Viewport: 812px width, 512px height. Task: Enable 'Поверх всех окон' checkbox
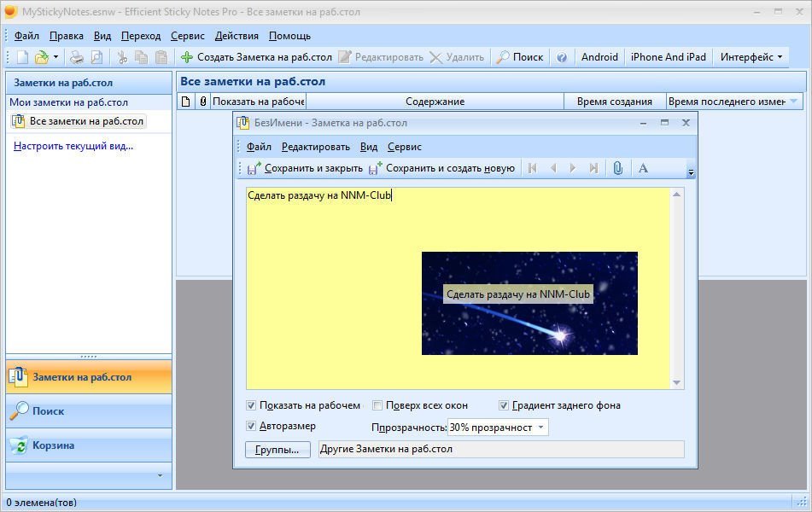pos(377,405)
